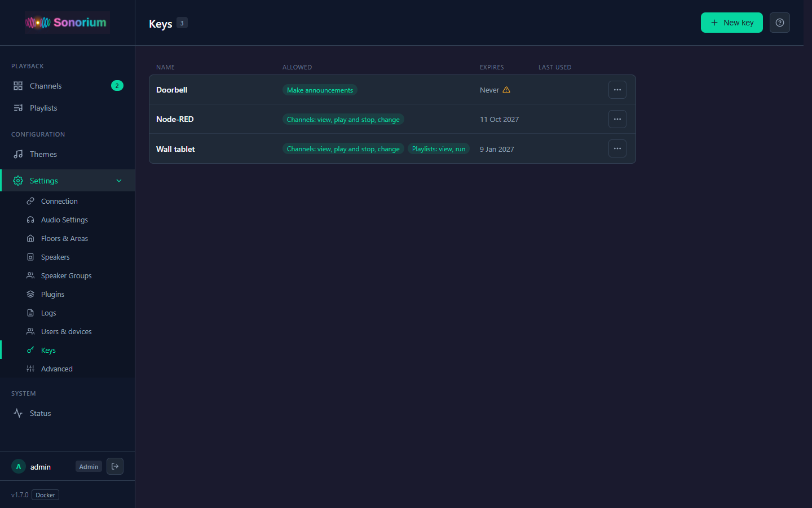Click the Playlists list icon
The image size is (812, 508).
point(18,108)
